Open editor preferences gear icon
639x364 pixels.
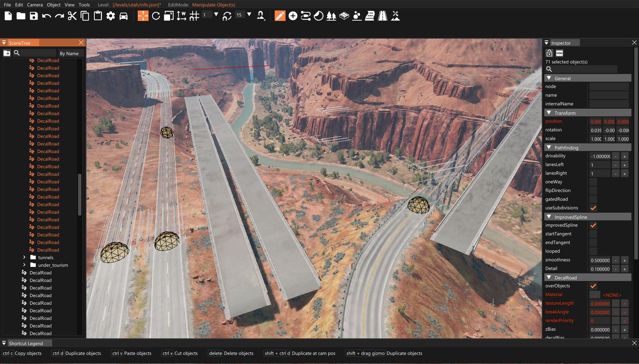pyautogui.click(x=111, y=16)
